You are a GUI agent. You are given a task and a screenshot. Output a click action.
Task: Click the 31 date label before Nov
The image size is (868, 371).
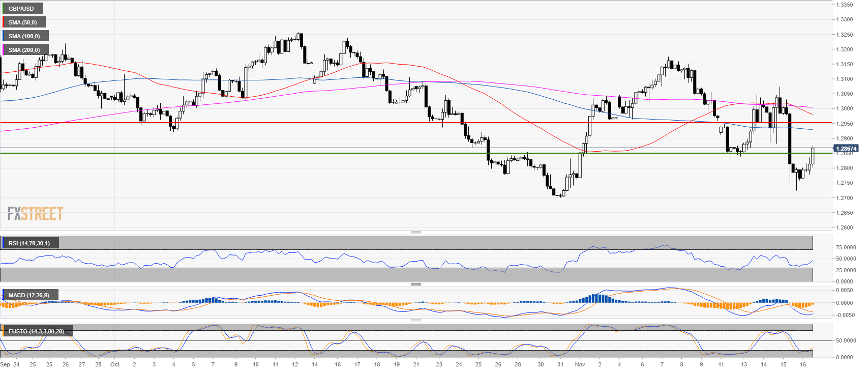pyautogui.click(x=560, y=364)
